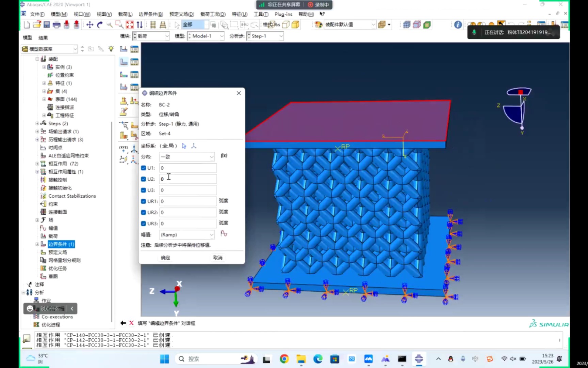Click the 取消 button in dialog

[x=218, y=258]
